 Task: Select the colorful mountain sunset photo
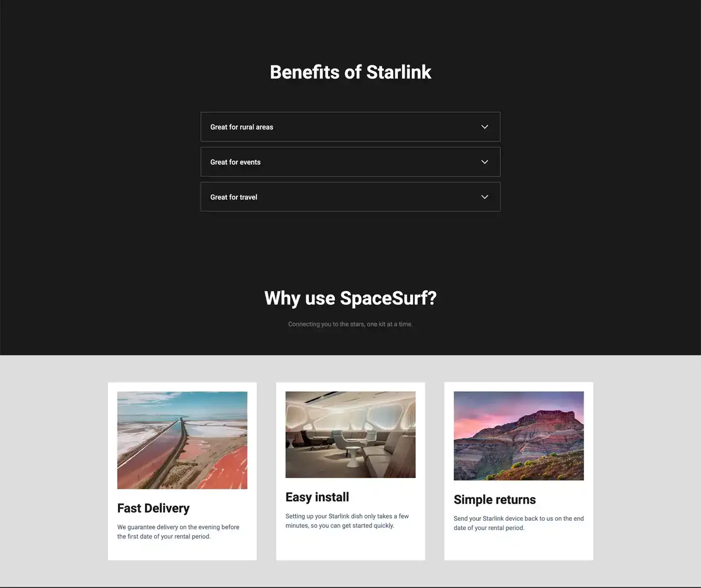point(519,436)
